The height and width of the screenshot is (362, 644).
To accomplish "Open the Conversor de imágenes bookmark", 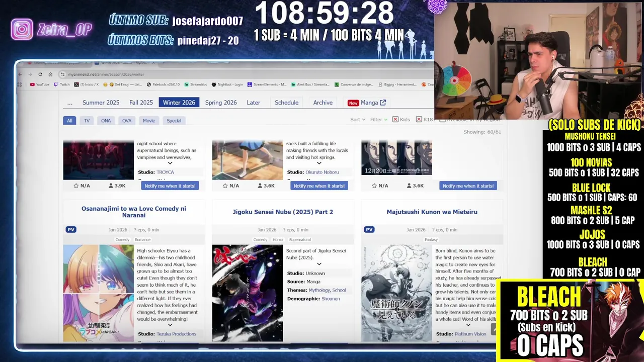I will [354, 84].
